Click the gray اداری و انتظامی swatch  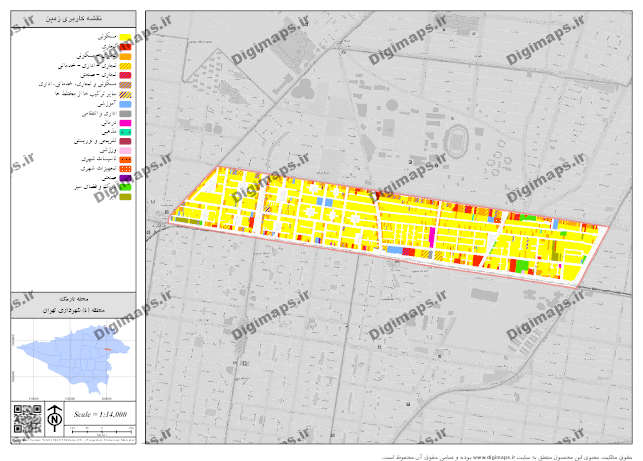tap(125, 114)
